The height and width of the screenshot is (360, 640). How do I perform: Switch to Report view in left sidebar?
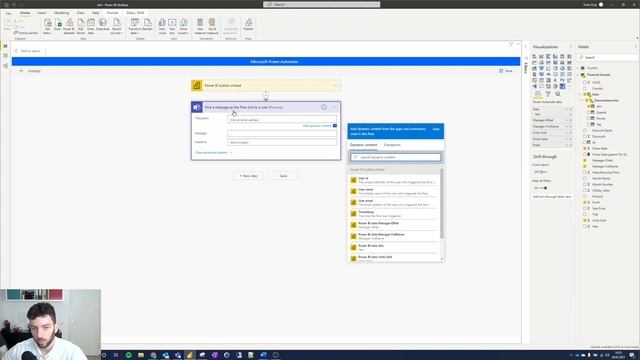(x=5, y=46)
